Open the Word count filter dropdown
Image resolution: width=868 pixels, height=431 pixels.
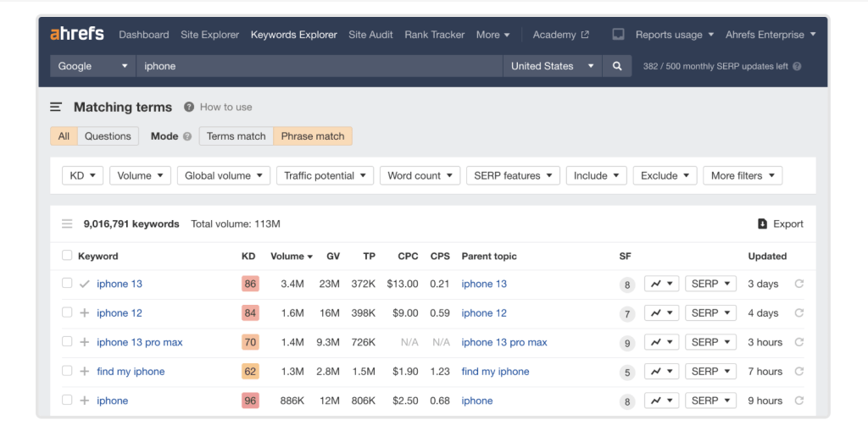[420, 175]
